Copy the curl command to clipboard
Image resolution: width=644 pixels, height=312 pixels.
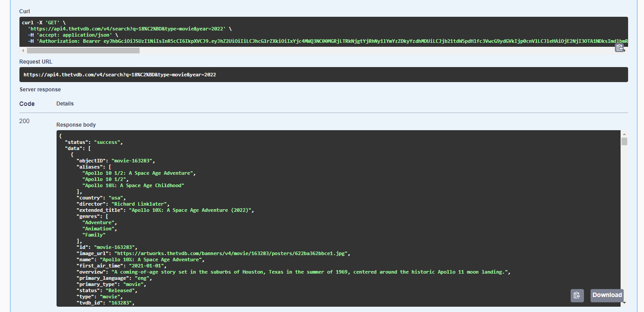[619, 48]
